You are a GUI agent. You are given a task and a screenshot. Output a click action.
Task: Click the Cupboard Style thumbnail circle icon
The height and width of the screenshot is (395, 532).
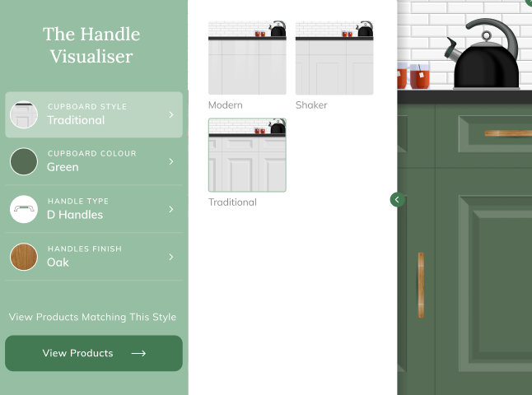pyautogui.click(x=24, y=115)
